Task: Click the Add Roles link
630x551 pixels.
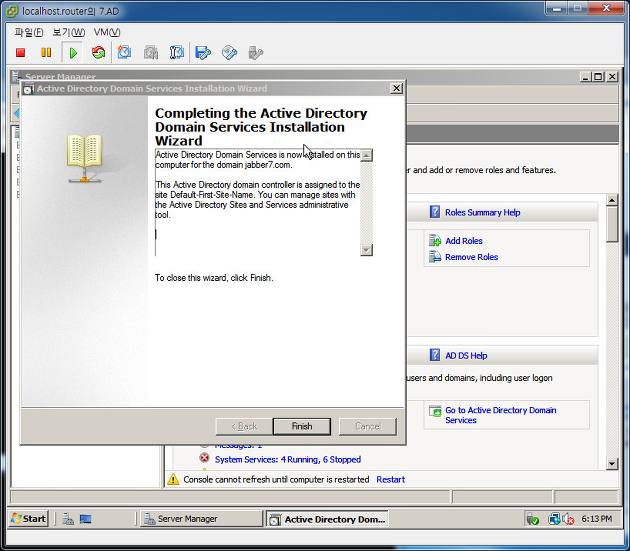Action: pyautogui.click(x=464, y=241)
